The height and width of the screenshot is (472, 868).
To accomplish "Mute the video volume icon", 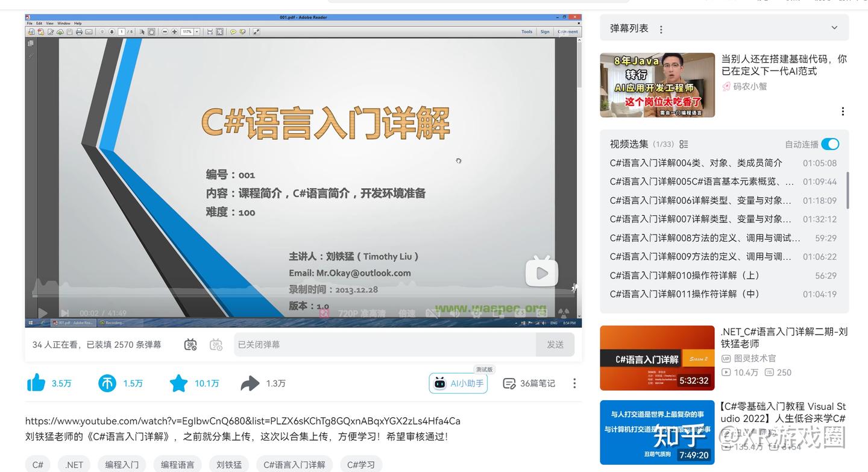I will (454, 313).
